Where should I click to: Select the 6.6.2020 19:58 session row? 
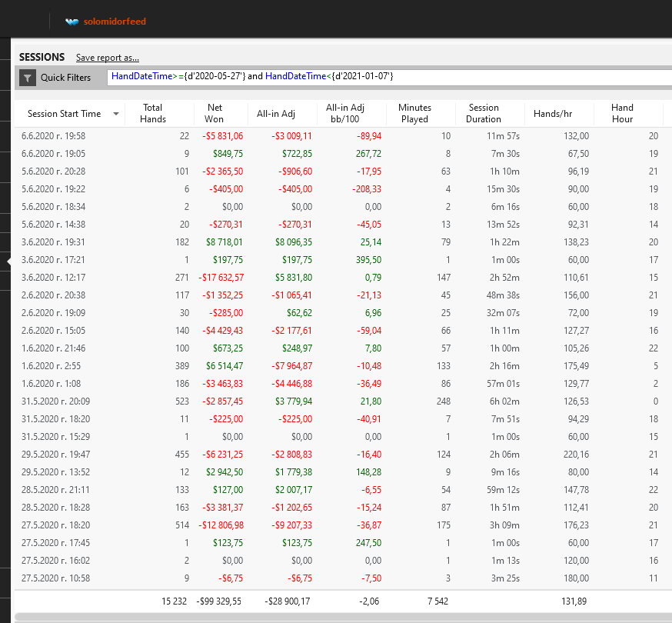pyautogui.click(x=54, y=136)
